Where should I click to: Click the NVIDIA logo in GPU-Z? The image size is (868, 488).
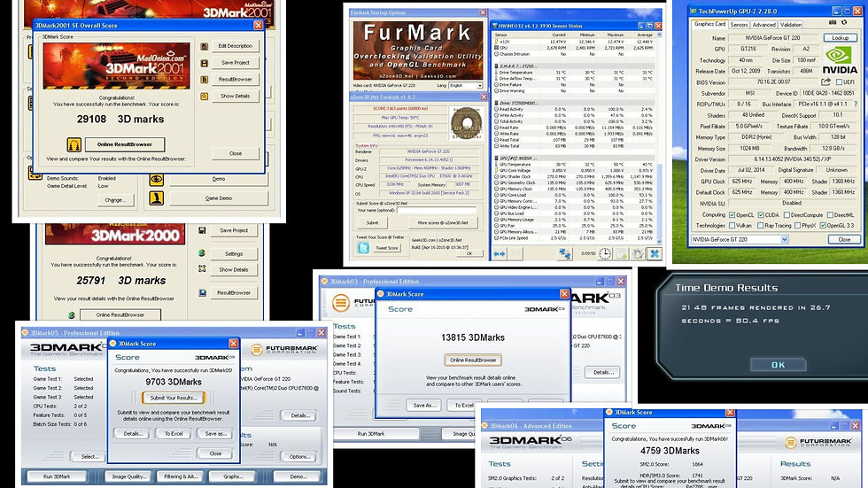(x=840, y=61)
